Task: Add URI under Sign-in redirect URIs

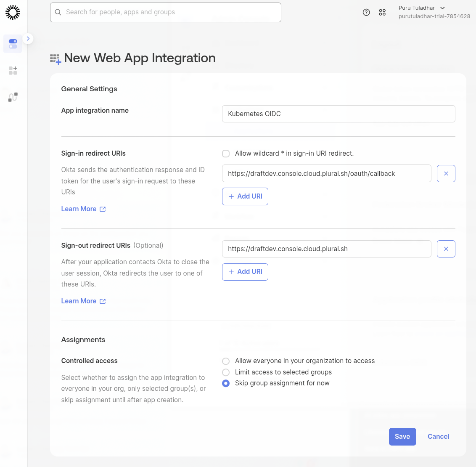Action: coord(245,196)
